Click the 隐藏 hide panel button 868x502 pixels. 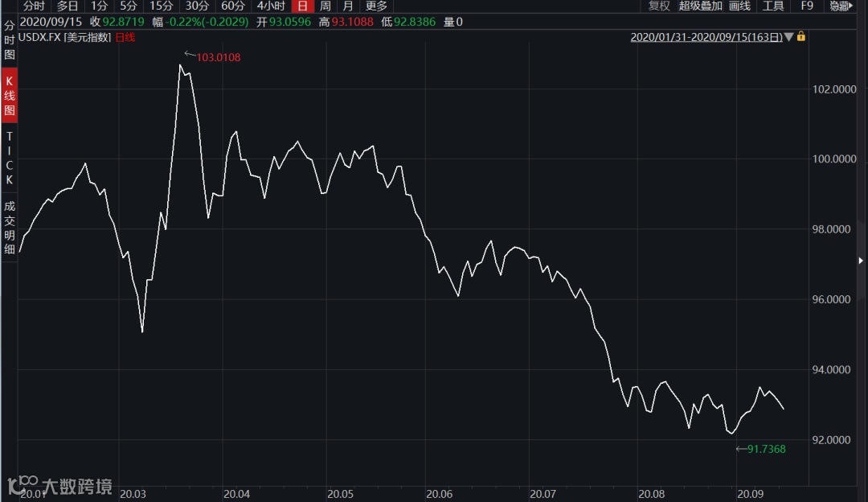coord(841,6)
